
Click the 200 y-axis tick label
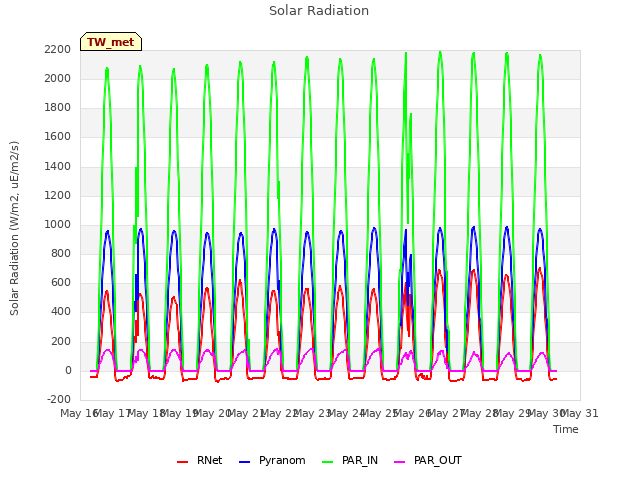[x=61, y=341]
